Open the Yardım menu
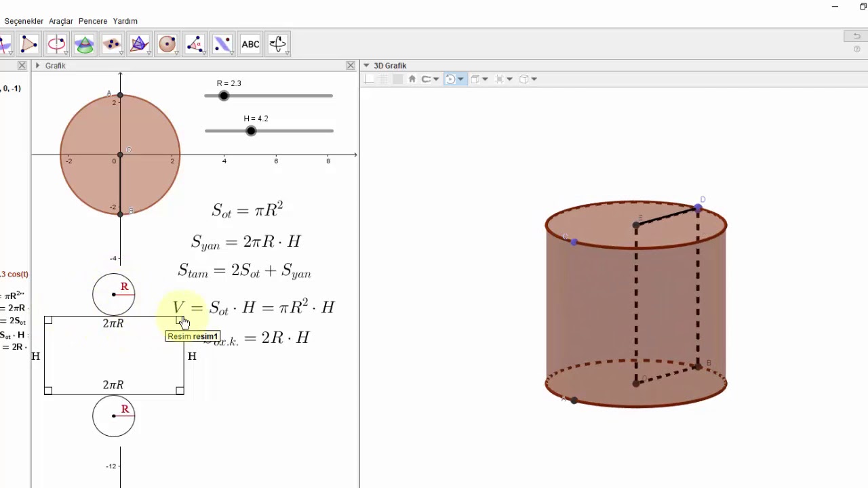Screen dimensions: 868x488 [125, 21]
